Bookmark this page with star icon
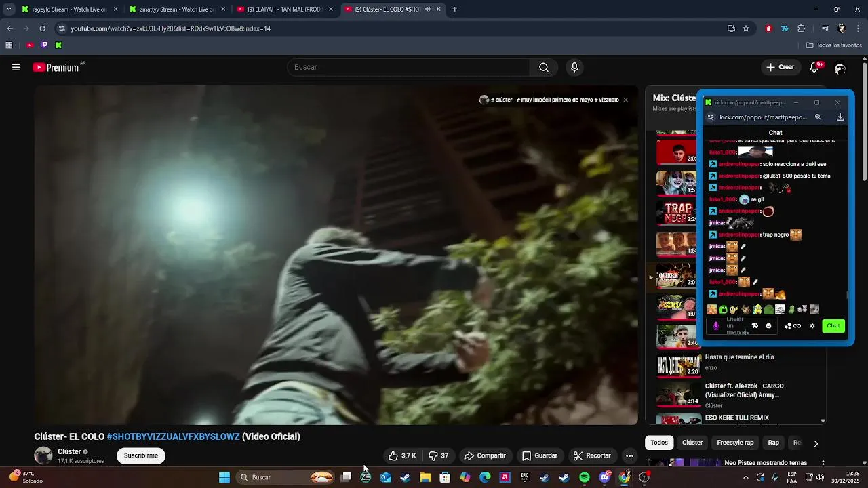 [746, 28]
